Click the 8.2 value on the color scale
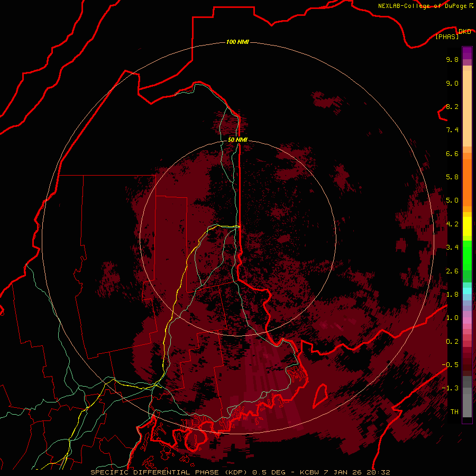The width and height of the screenshot is (476, 476). coord(452,106)
